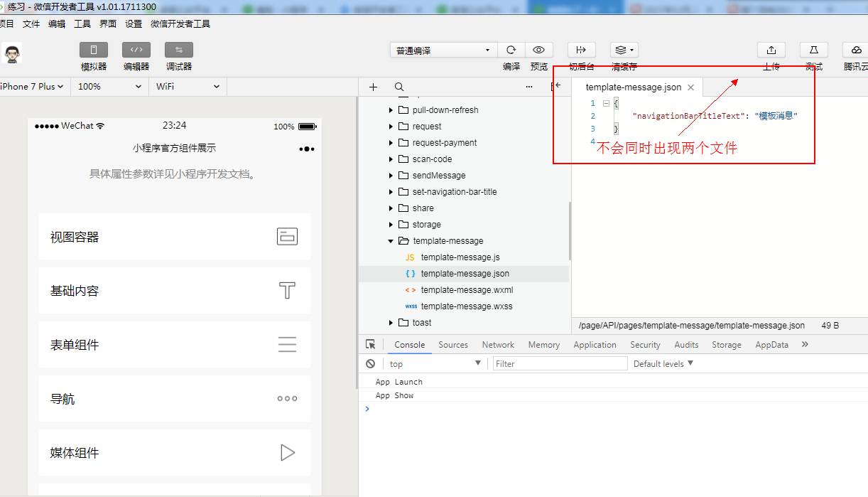Screen dimensions: 868x497
Task: Open the 界面 menu
Action: pos(108,23)
